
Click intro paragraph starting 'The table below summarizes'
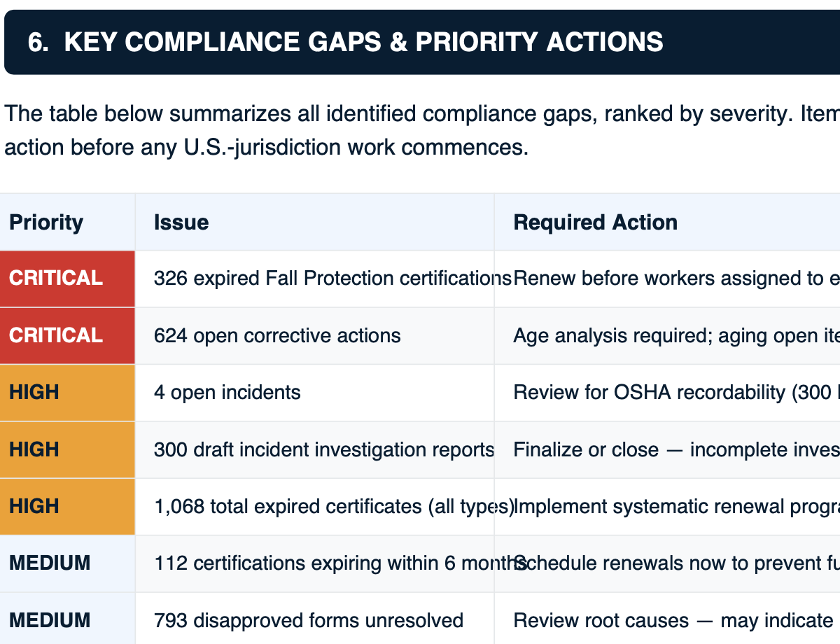(x=422, y=130)
